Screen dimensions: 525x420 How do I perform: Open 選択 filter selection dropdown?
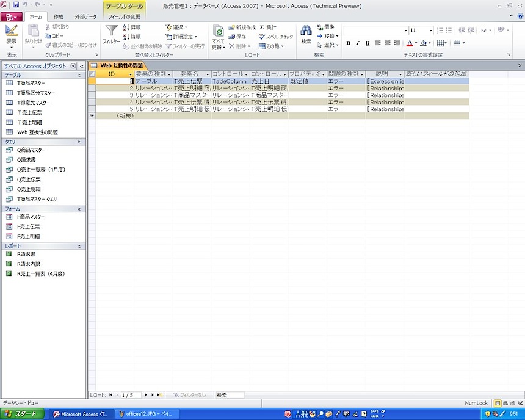click(176, 27)
